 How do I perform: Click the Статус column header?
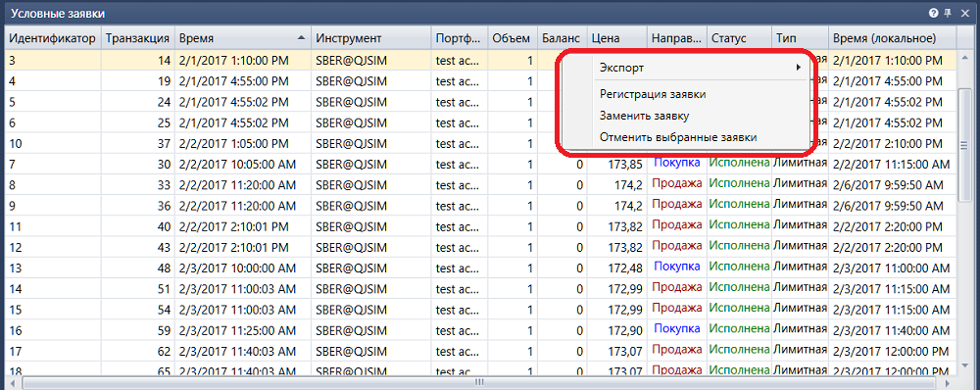[738, 38]
